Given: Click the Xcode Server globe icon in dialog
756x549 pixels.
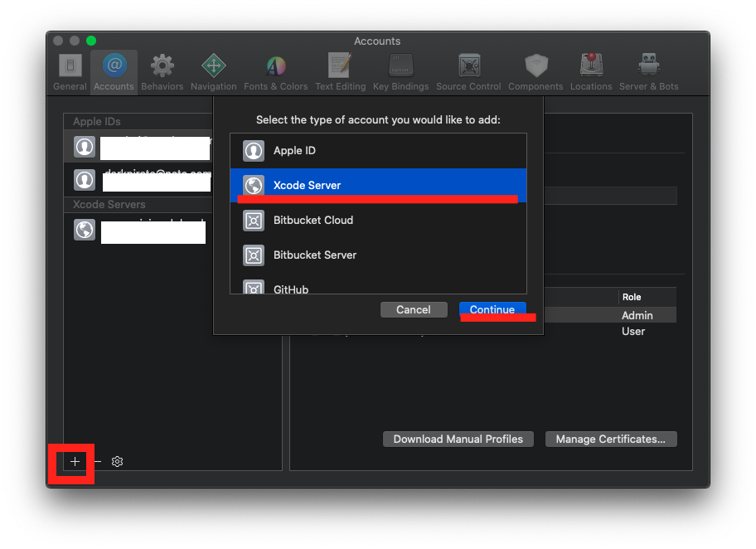Looking at the screenshot, I should (254, 185).
